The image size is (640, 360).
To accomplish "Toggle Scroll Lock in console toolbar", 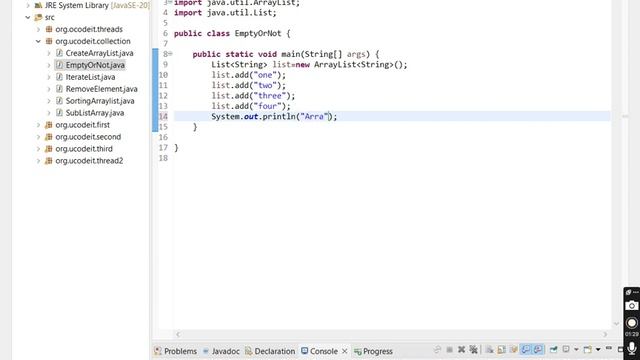I will (501, 350).
